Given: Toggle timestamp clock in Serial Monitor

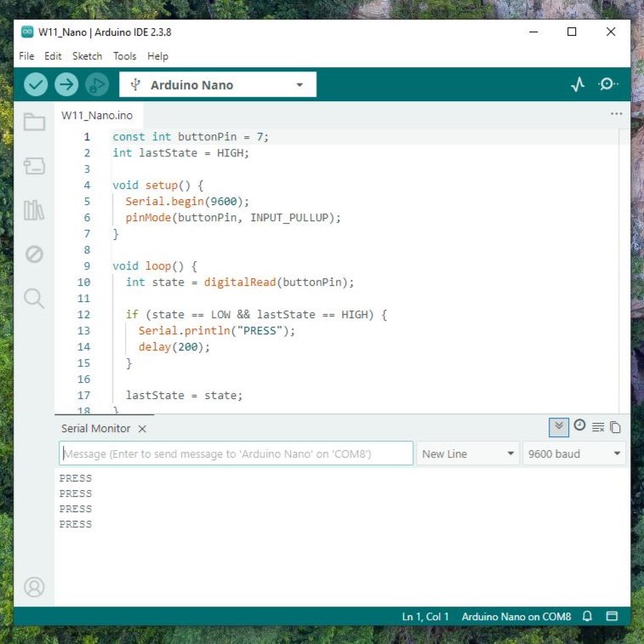Looking at the screenshot, I should pyautogui.click(x=579, y=425).
